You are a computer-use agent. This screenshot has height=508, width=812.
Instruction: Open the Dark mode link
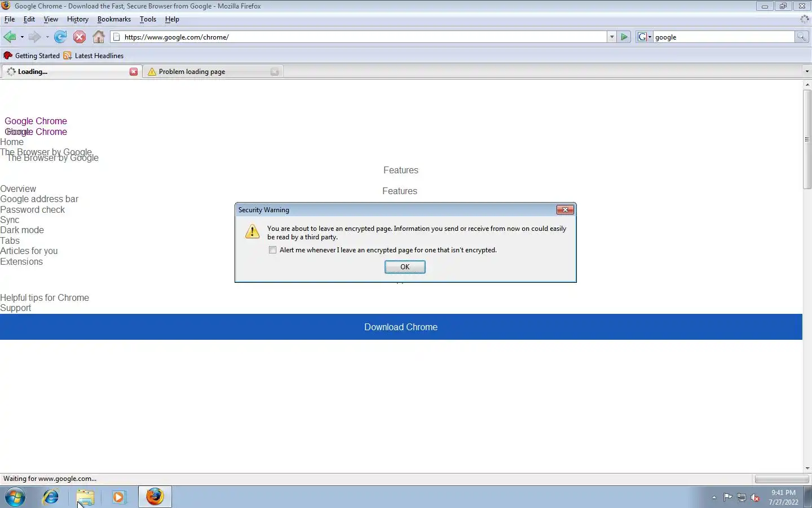(22, 230)
